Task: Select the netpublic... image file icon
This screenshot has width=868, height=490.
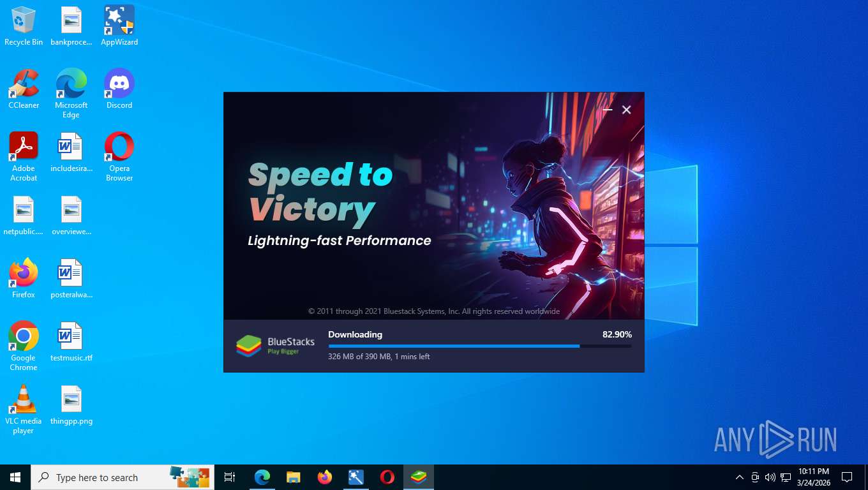Action: (x=24, y=216)
